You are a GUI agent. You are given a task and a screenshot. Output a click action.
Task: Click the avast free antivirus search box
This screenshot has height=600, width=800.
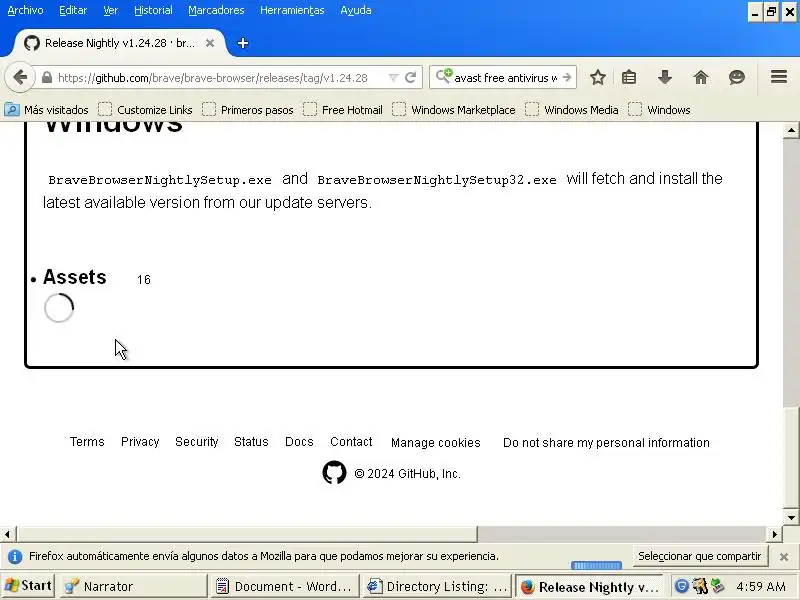pyautogui.click(x=505, y=78)
